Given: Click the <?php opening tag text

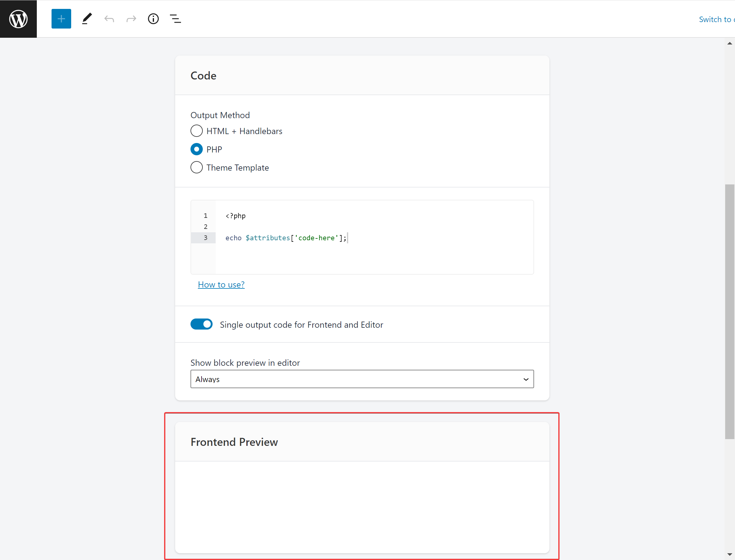Looking at the screenshot, I should tap(236, 216).
